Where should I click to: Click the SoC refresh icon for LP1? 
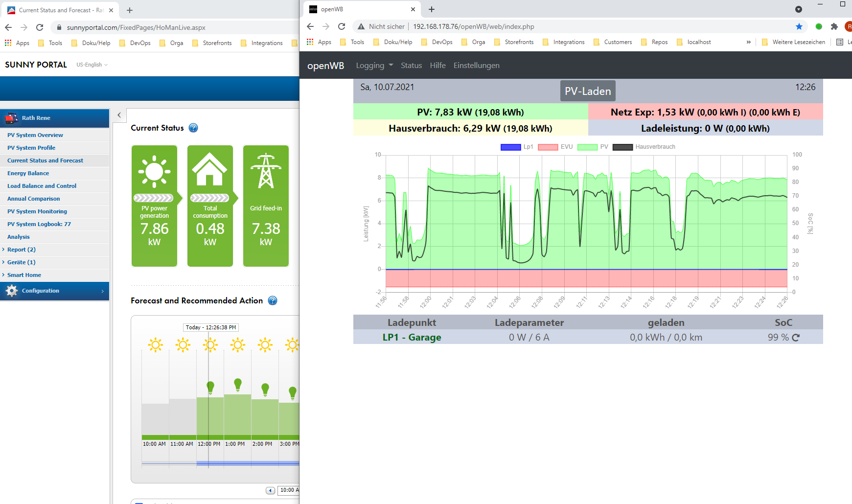click(796, 338)
